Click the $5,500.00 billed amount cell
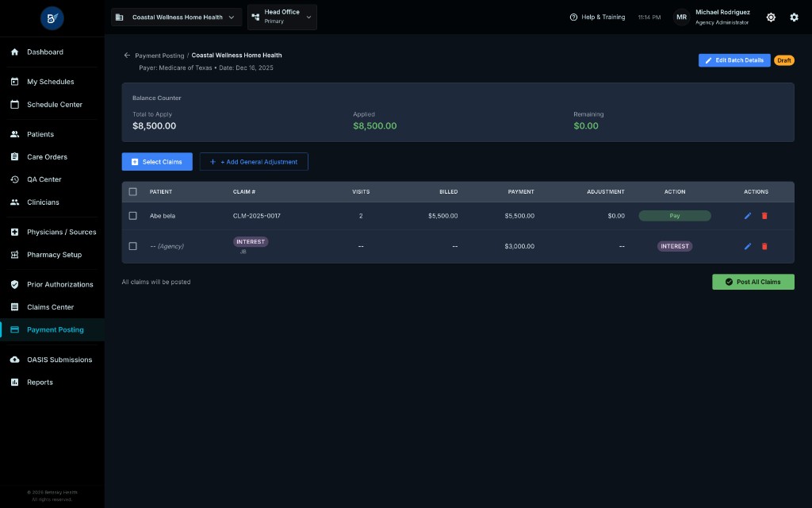The image size is (812, 508). pyautogui.click(x=442, y=216)
